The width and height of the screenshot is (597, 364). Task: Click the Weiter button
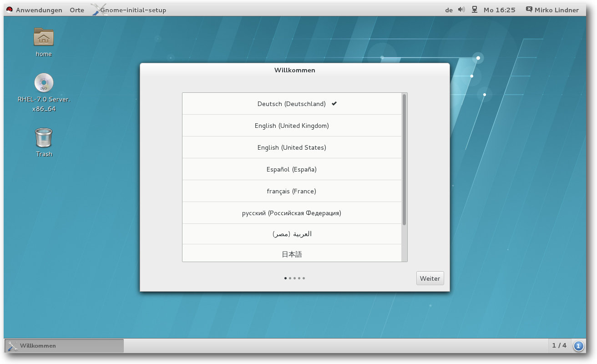point(430,278)
